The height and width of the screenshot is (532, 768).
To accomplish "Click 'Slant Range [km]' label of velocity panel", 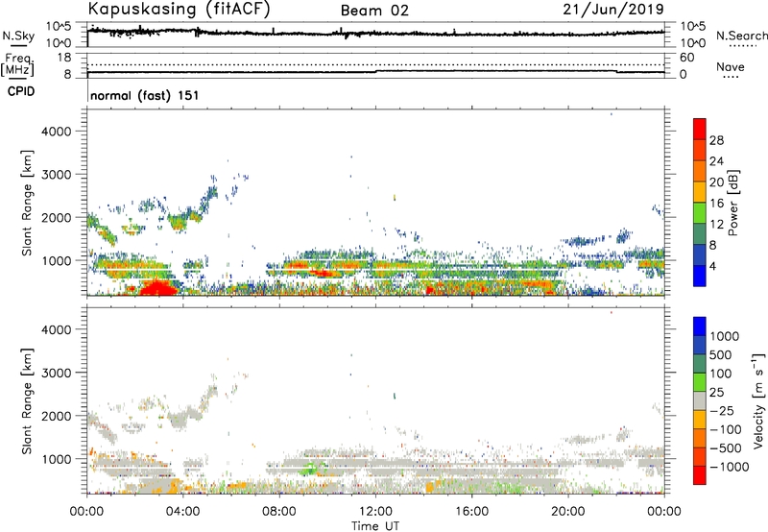I will pos(27,401).
